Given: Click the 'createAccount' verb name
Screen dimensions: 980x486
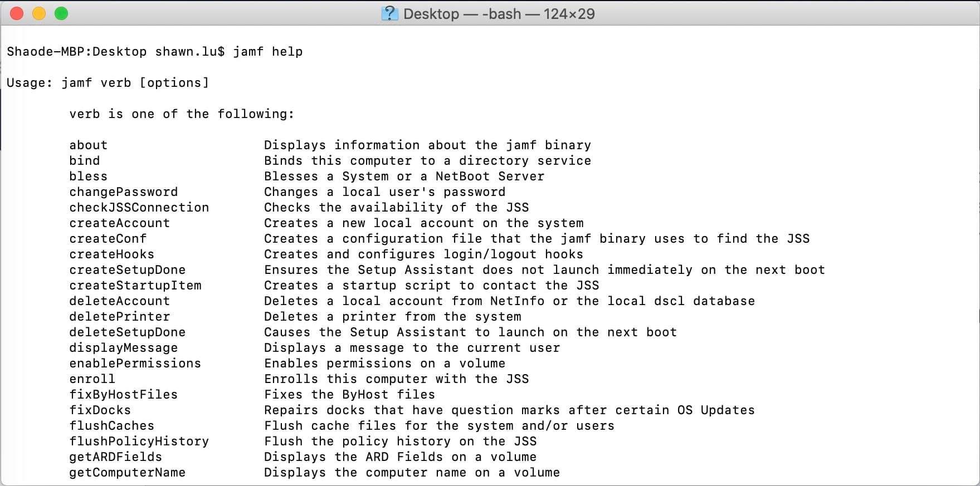Looking at the screenshot, I should (x=119, y=223).
